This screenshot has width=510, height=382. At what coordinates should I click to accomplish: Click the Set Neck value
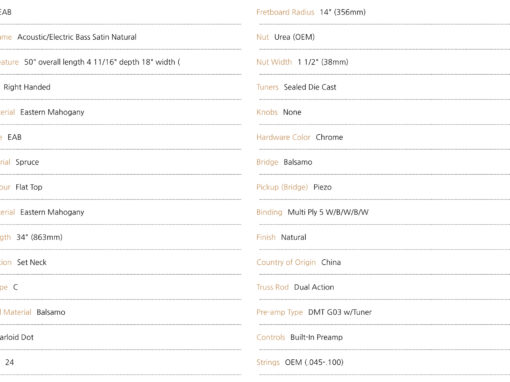(x=32, y=262)
